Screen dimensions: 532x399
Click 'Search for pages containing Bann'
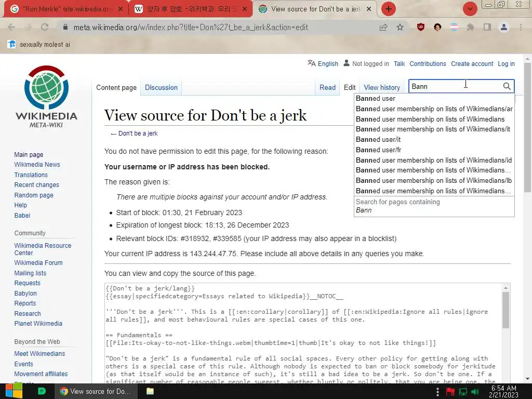pos(434,206)
